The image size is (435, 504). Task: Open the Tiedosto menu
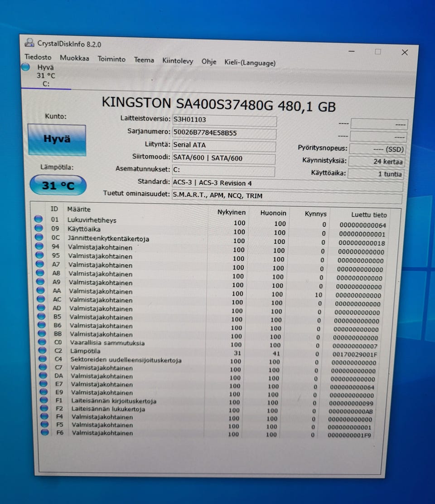tap(38, 57)
